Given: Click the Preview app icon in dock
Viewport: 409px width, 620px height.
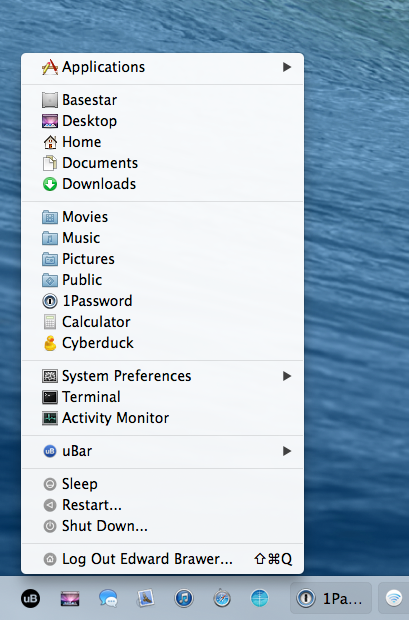Looking at the screenshot, I should tap(146, 598).
